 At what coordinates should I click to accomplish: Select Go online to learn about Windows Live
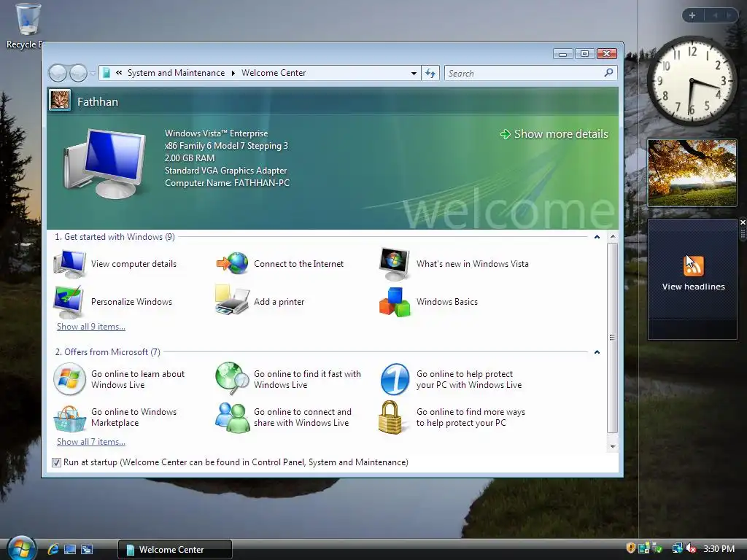119,379
